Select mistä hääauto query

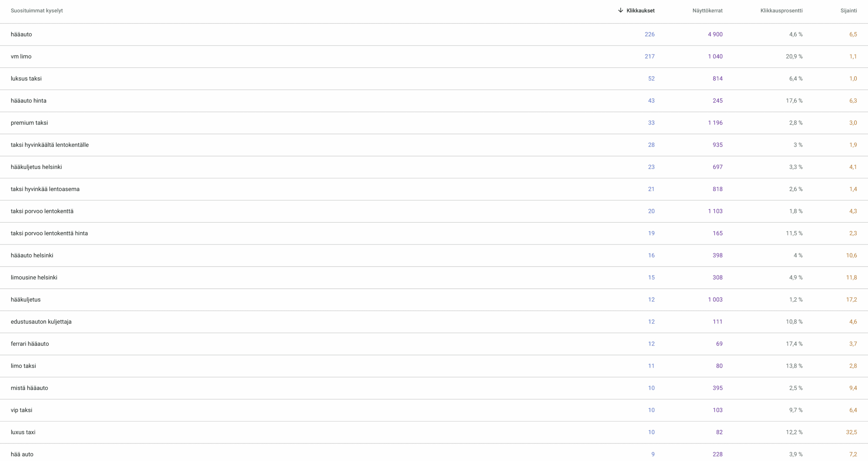click(x=29, y=388)
